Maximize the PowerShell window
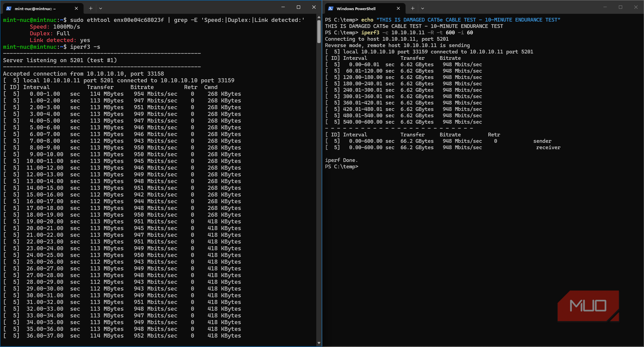The image size is (644, 347). (x=621, y=7)
